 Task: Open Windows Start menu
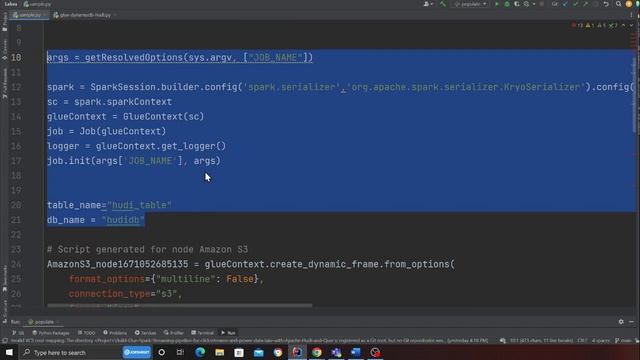(9, 352)
